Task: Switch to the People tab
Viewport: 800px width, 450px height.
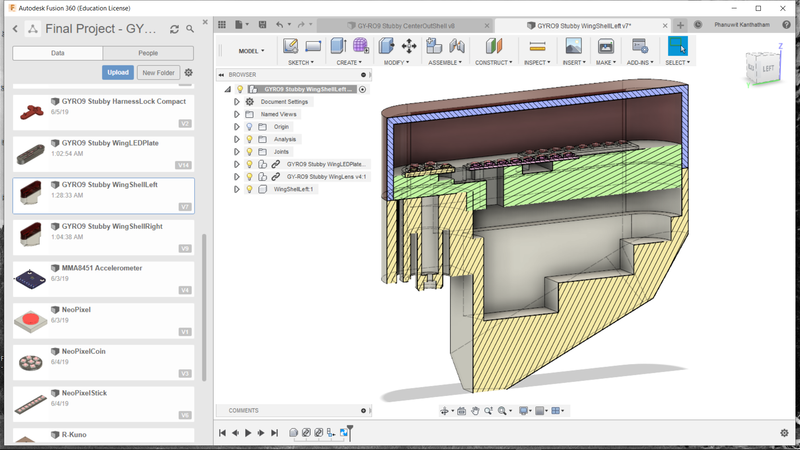Action: pyautogui.click(x=147, y=53)
